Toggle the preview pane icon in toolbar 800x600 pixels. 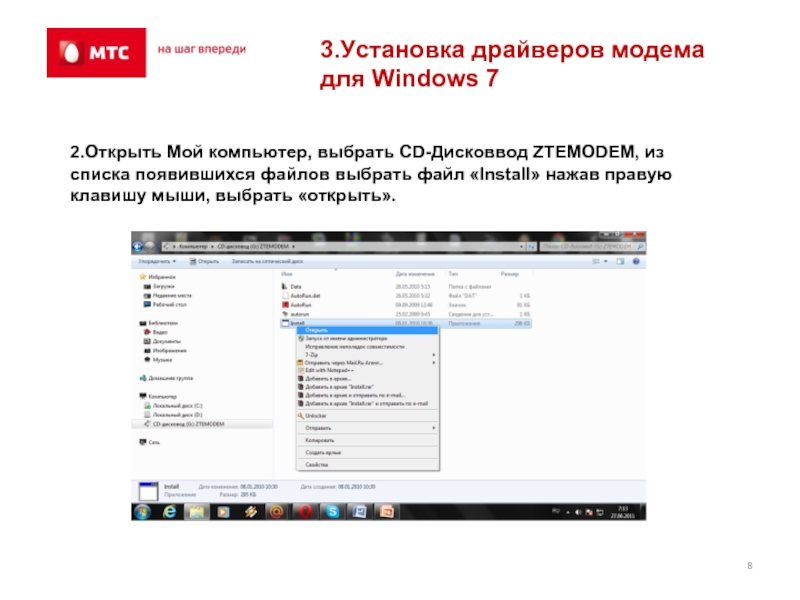pyautogui.click(x=620, y=261)
